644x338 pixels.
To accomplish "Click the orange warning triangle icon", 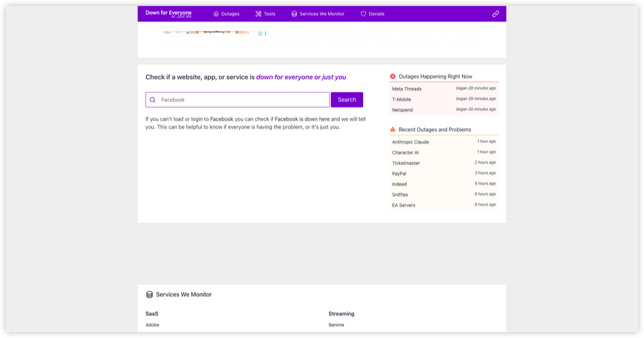I will [x=392, y=129].
